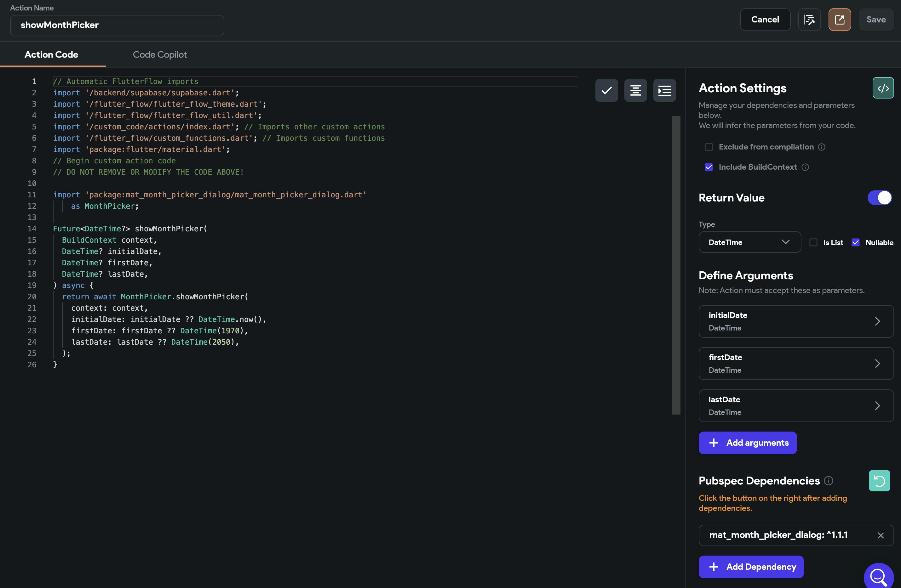Click the code editor vertical scrollbar
901x588 pixels.
pyautogui.click(x=676, y=265)
